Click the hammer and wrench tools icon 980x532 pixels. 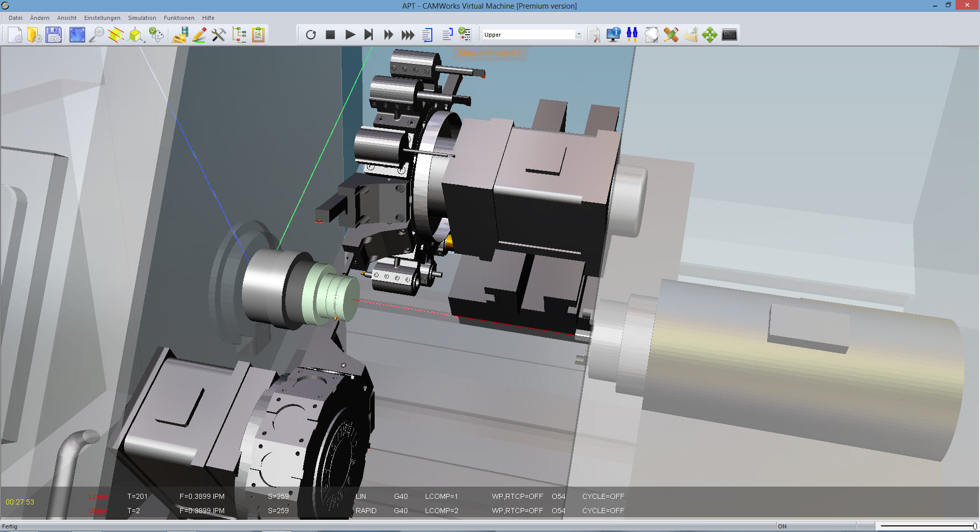219,35
